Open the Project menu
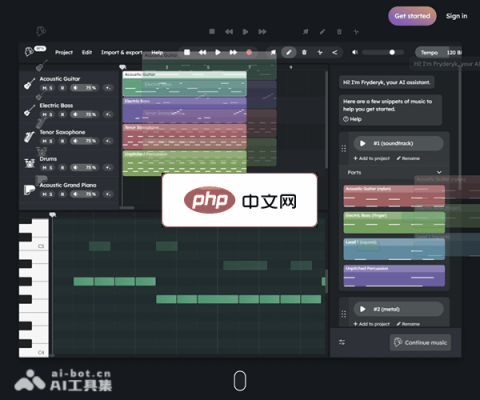This screenshot has width=480, height=400. 64,52
